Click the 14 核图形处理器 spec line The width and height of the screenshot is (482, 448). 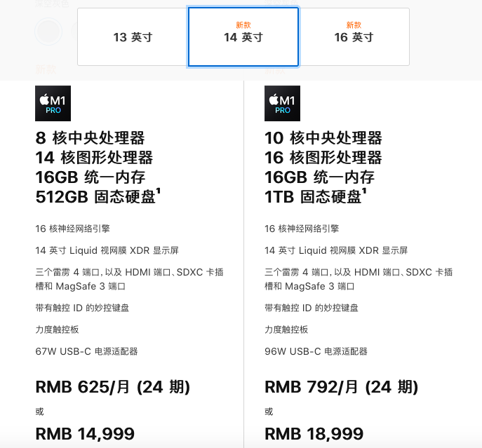[x=94, y=157]
